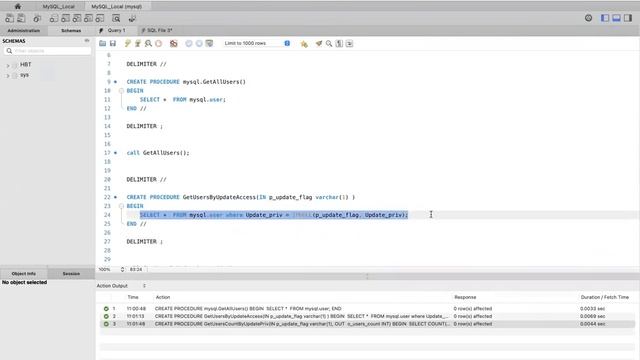Open the Administration tab
This screenshot has width=640, height=360.
pyautogui.click(x=24, y=31)
